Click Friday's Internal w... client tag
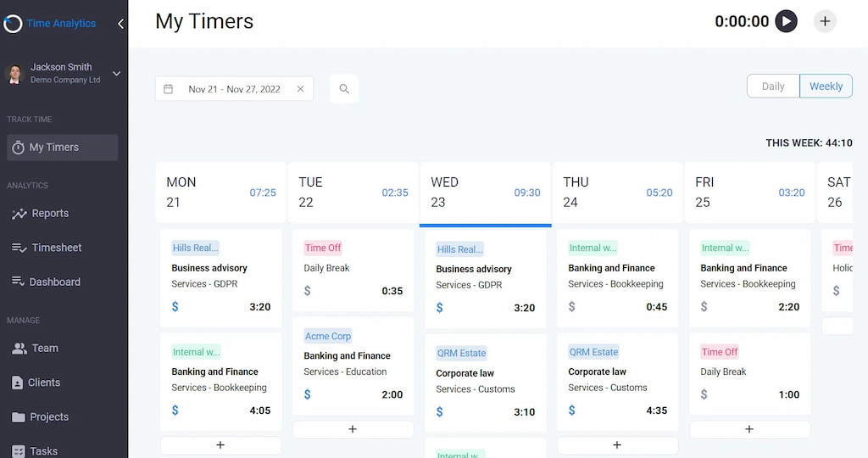This screenshot has height=458, width=868. [726, 248]
